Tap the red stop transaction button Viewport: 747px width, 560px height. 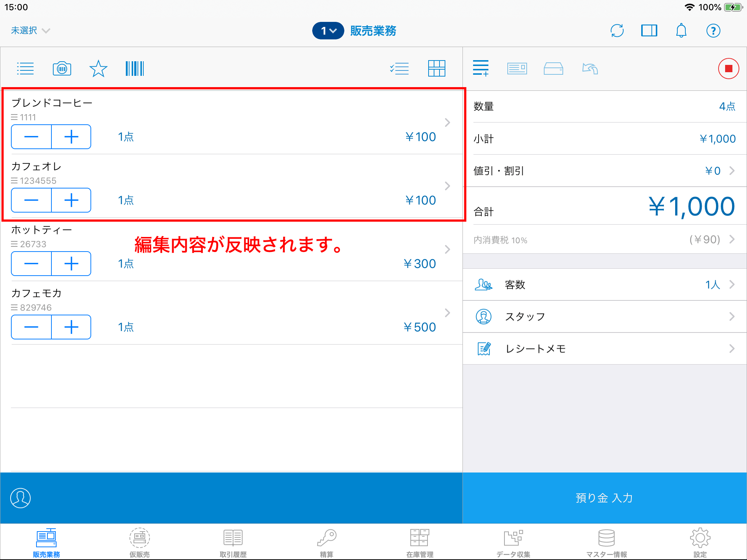point(728,69)
